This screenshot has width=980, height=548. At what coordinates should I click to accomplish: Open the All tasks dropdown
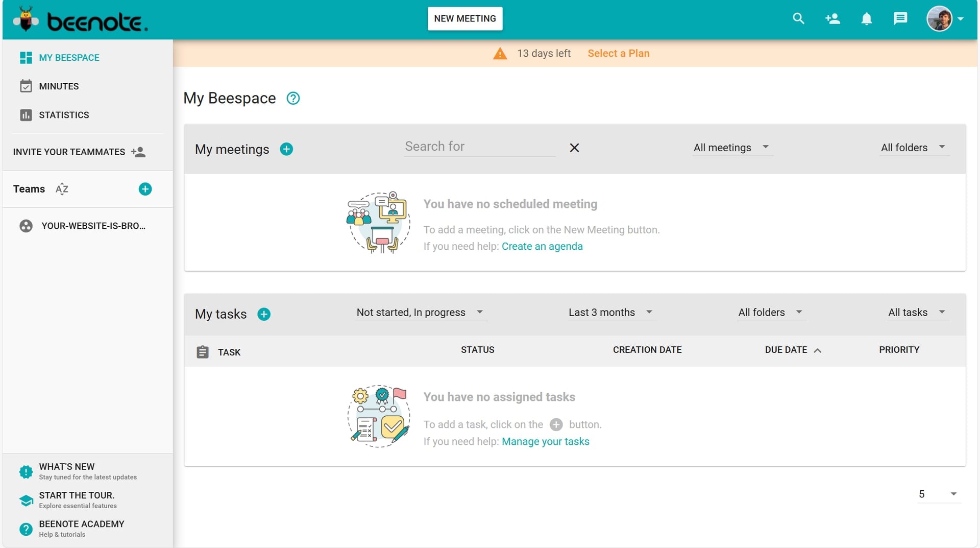(918, 313)
